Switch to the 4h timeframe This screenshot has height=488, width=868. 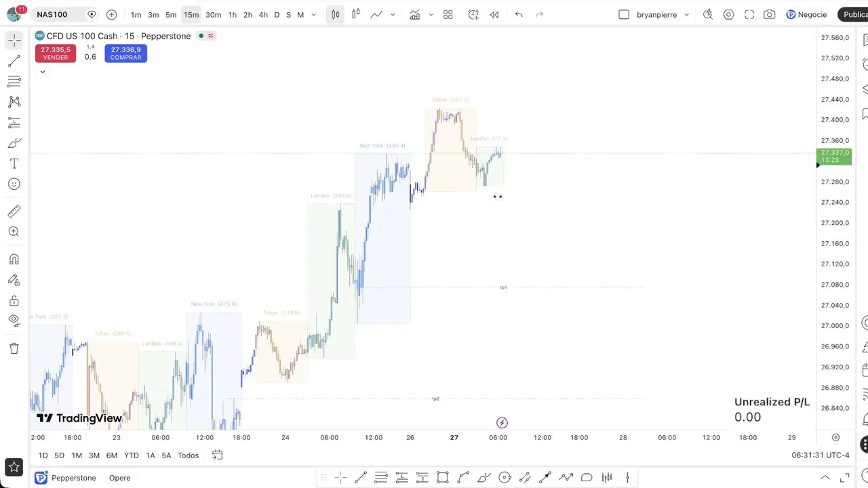click(x=263, y=14)
